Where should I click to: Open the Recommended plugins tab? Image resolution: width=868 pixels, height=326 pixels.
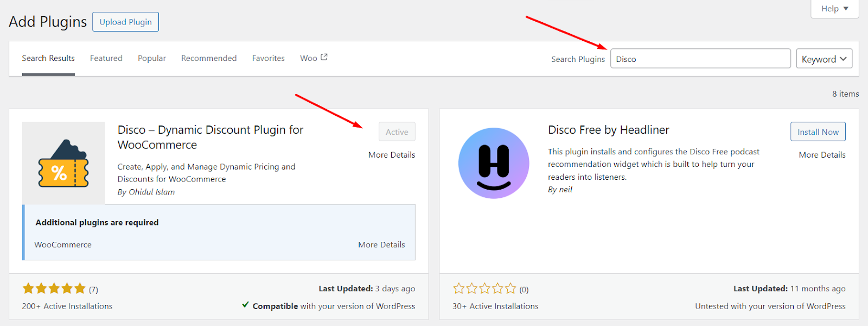point(209,58)
